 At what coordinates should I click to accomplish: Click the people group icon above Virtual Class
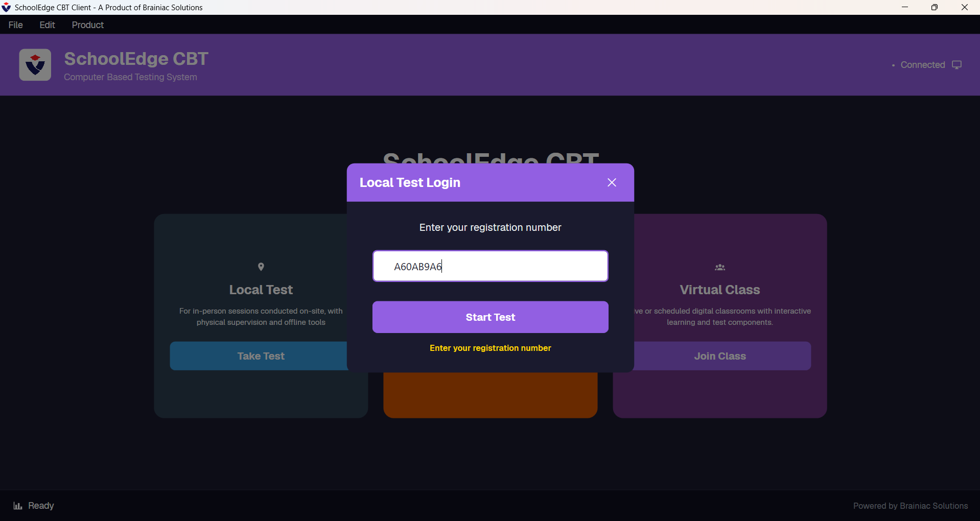click(x=720, y=267)
